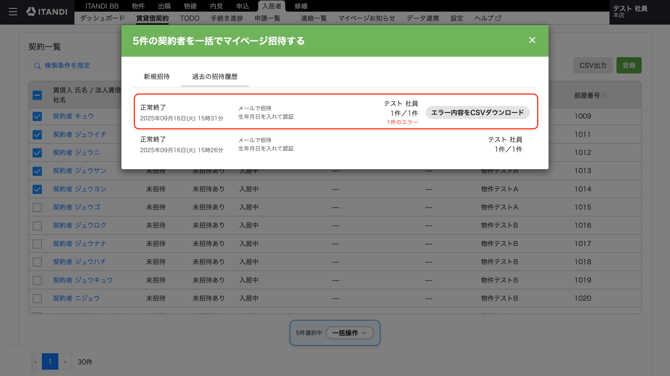The image size is (670, 376).
Task: Click the ITANDI logo
Action: click(47, 12)
